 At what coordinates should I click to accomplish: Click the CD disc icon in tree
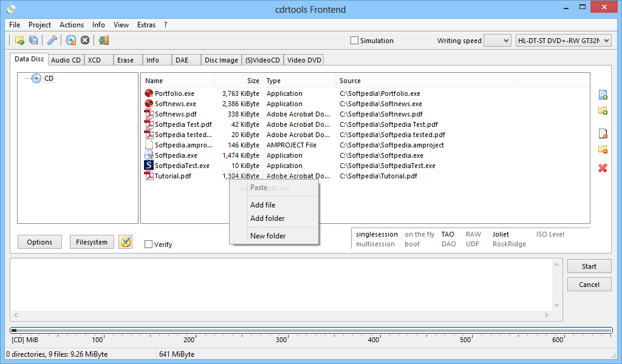[36, 78]
